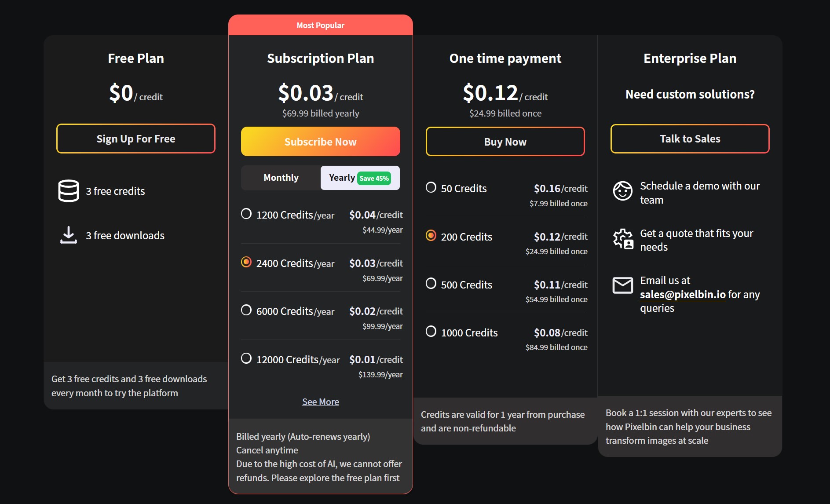Switch to Monthly billing tab
Screen dimensions: 830x504
tap(281, 178)
